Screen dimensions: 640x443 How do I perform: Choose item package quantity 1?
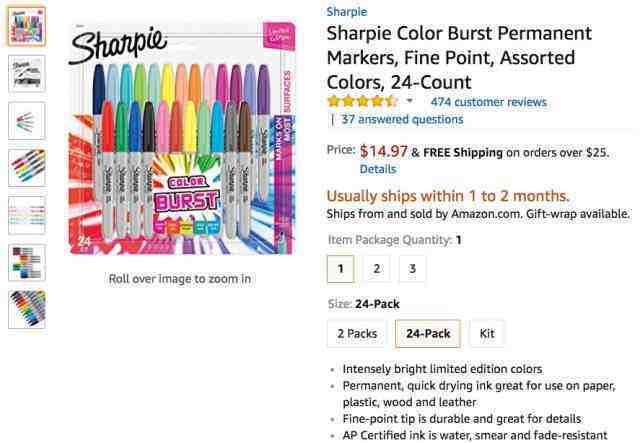(x=341, y=268)
